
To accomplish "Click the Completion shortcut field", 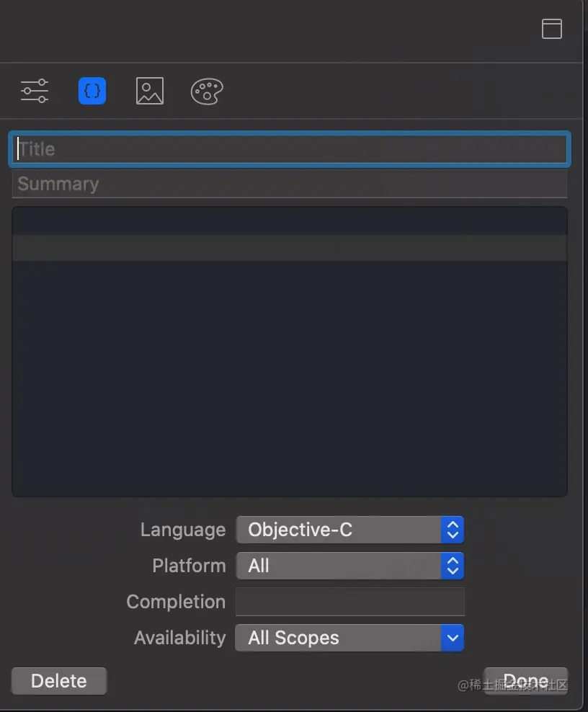I will click(349, 602).
